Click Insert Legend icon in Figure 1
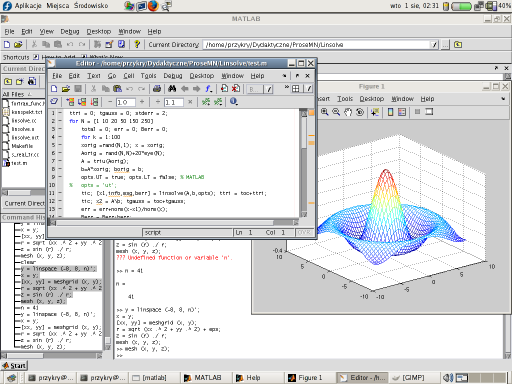The height and width of the screenshot is (384, 512). click(402, 112)
